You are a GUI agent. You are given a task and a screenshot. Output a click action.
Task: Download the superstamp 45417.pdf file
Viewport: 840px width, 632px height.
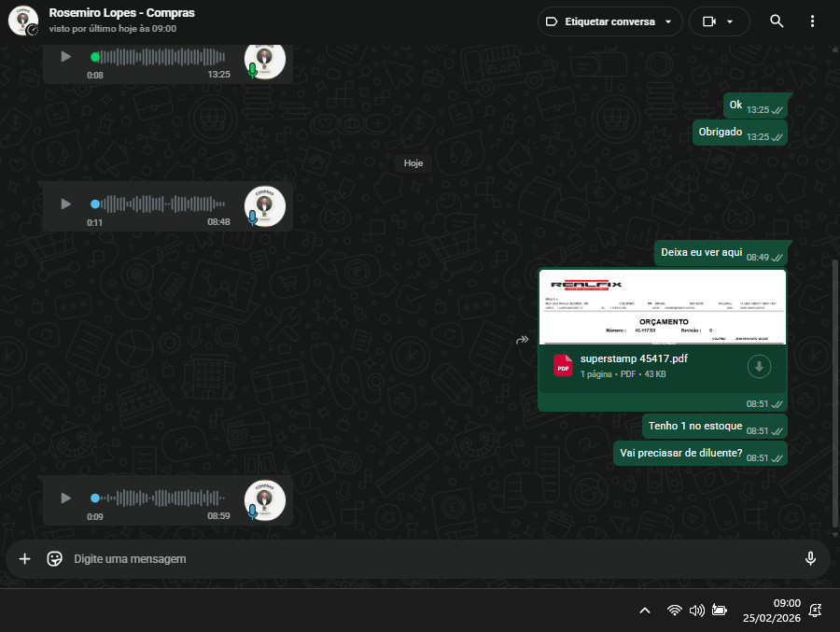(760, 367)
